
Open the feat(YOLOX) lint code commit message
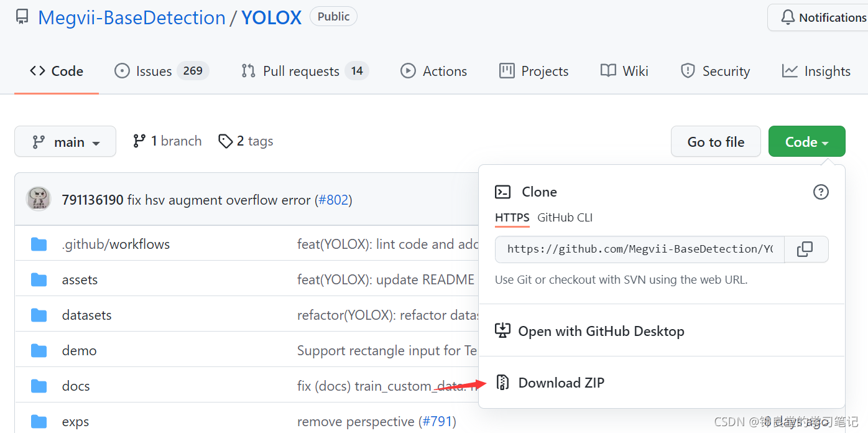point(388,244)
